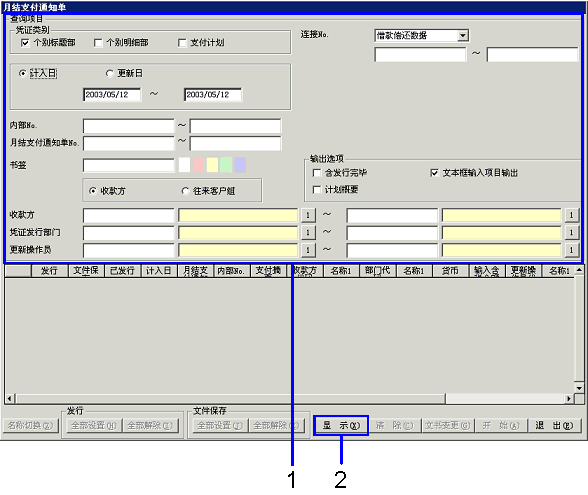The width and height of the screenshot is (588, 495).
Task: Click lookup button beside first 凭证发行部门 field
Action: click(308, 232)
